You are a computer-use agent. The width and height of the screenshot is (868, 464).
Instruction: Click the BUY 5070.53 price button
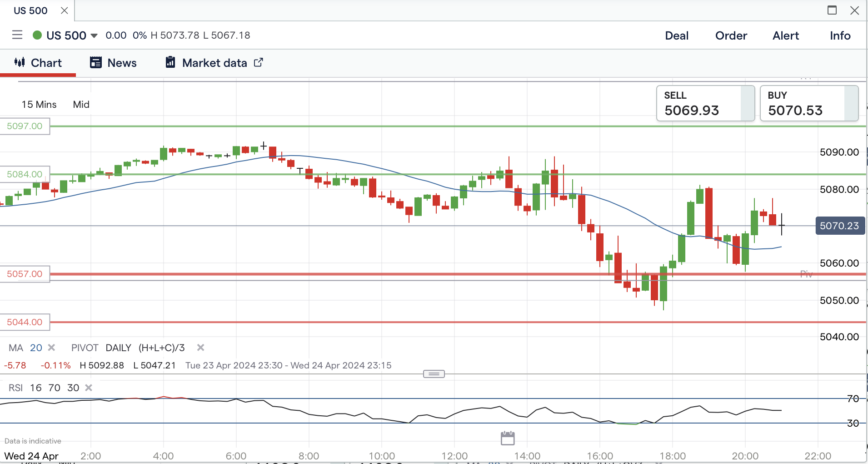(x=809, y=103)
